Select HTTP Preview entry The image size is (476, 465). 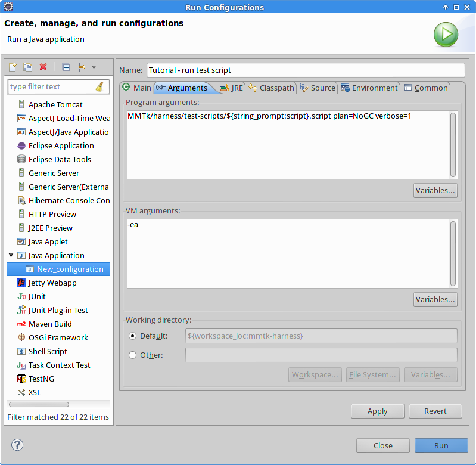[x=46, y=214]
